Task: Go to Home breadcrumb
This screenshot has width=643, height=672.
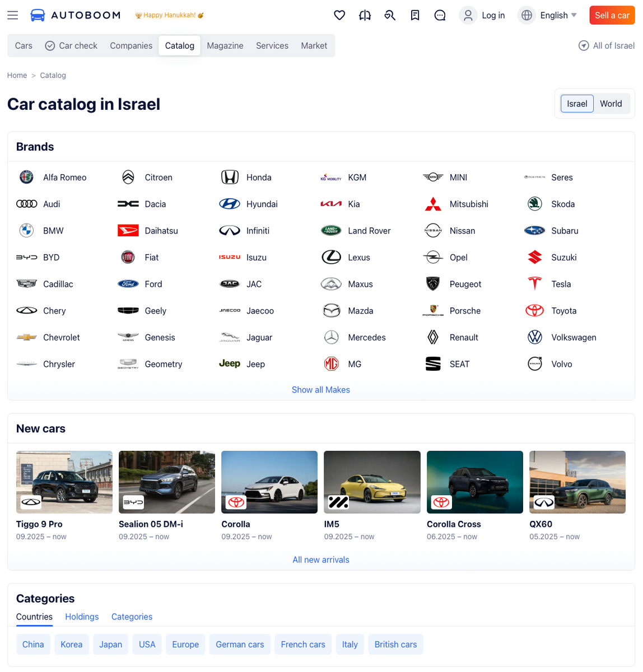Action: coord(17,75)
